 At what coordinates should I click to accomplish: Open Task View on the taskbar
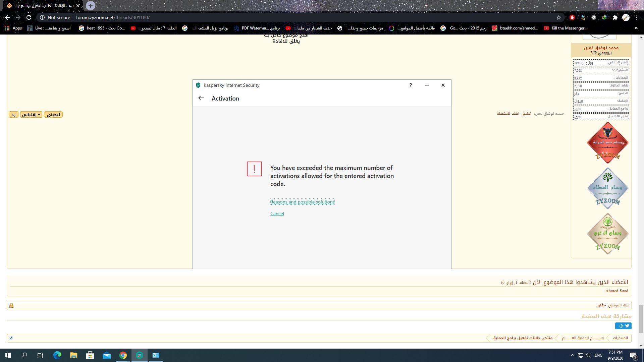pyautogui.click(x=40, y=355)
